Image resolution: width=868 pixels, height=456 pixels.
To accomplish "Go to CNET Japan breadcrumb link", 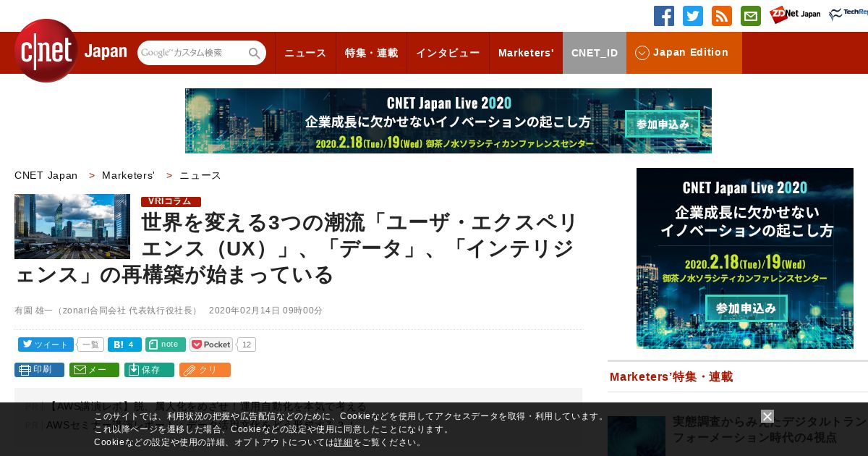I will pyautogui.click(x=46, y=175).
